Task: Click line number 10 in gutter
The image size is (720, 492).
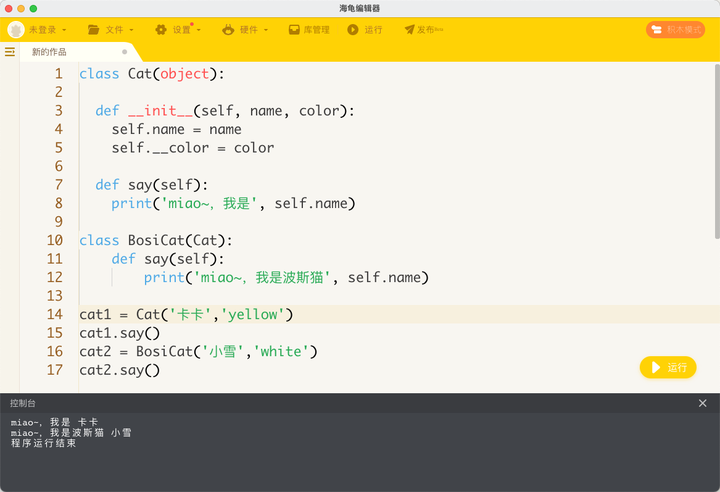Action: point(55,240)
